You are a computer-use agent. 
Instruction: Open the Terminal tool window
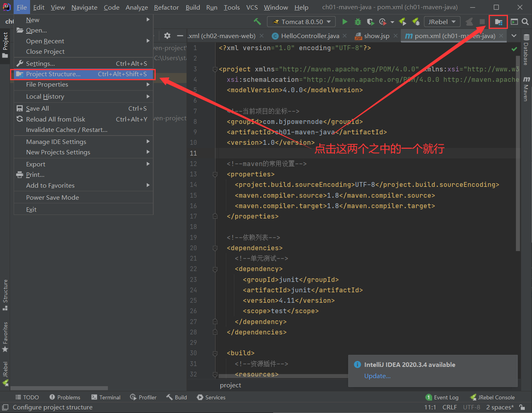click(106, 397)
